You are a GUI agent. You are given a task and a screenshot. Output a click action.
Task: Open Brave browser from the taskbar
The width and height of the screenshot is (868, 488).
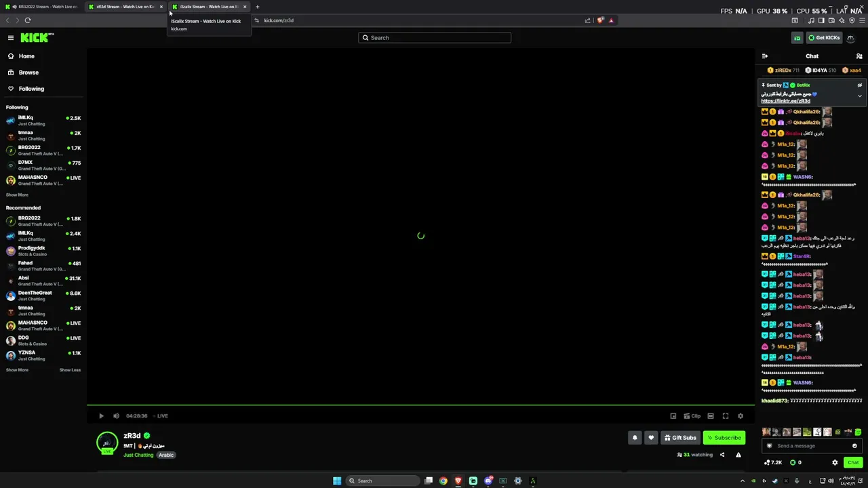coord(458,481)
